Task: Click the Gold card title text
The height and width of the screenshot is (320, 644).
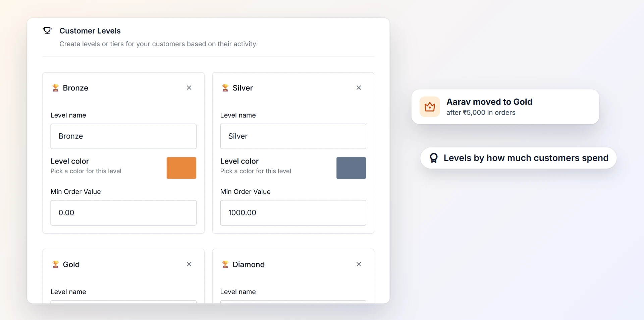Action: point(71,264)
